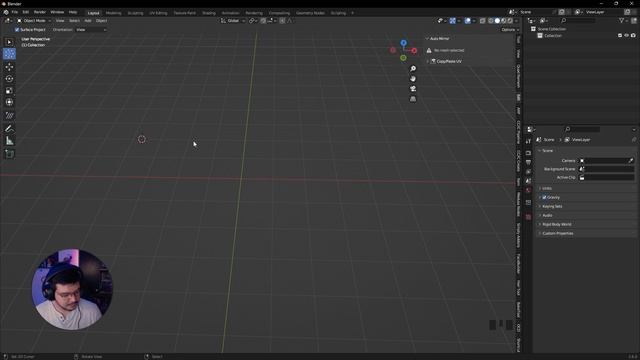Toggle Gravity checkbox in Scene properties

tap(544, 197)
